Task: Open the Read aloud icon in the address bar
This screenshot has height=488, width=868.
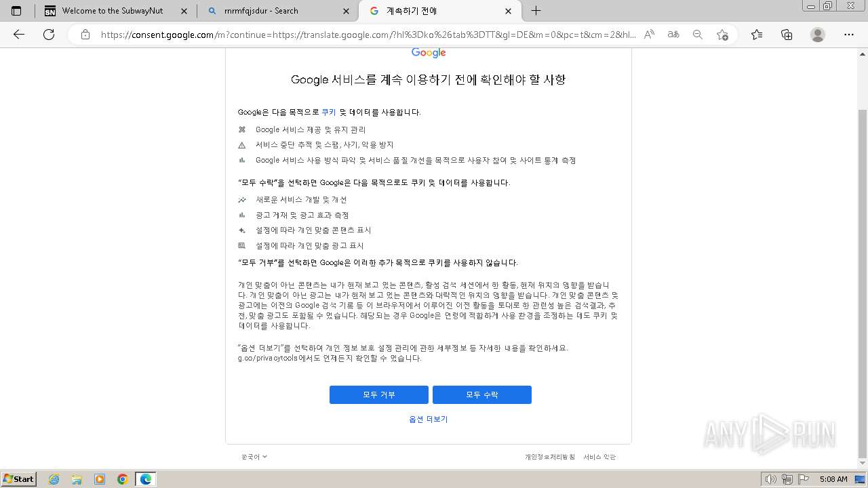Action: (649, 35)
